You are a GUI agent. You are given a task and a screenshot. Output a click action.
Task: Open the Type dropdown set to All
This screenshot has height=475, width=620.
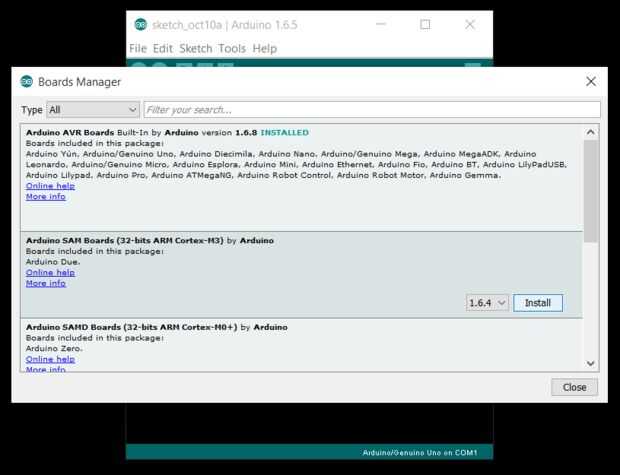point(93,110)
